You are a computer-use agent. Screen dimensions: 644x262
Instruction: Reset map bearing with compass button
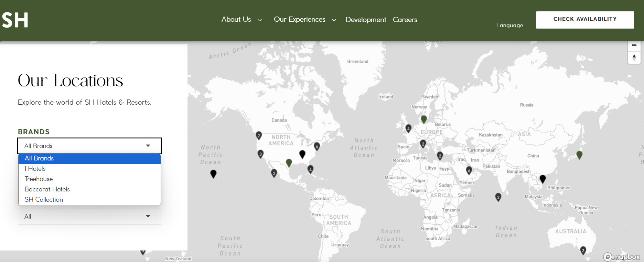[x=634, y=57]
